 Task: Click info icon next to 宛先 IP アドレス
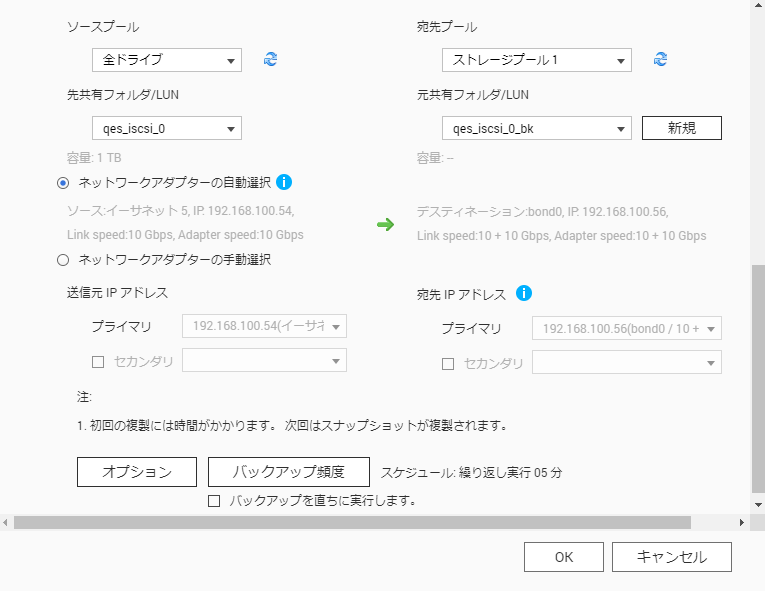(524, 293)
